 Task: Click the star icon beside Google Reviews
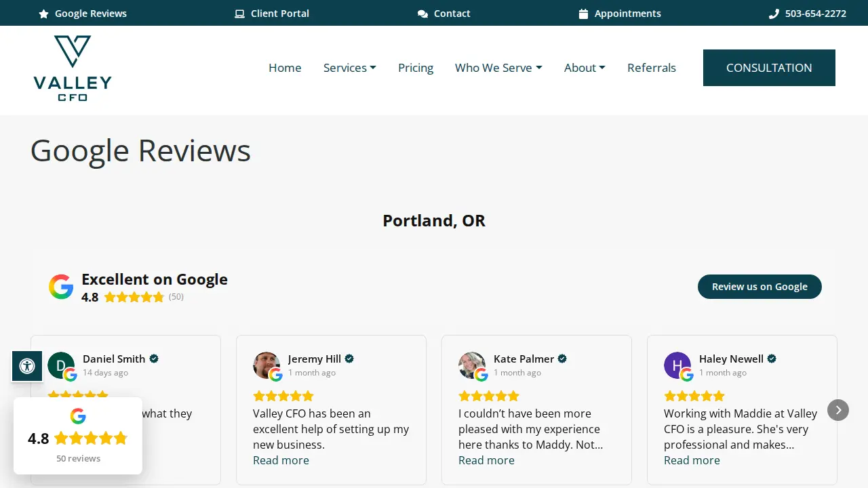pyautogui.click(x=44, y=14)
